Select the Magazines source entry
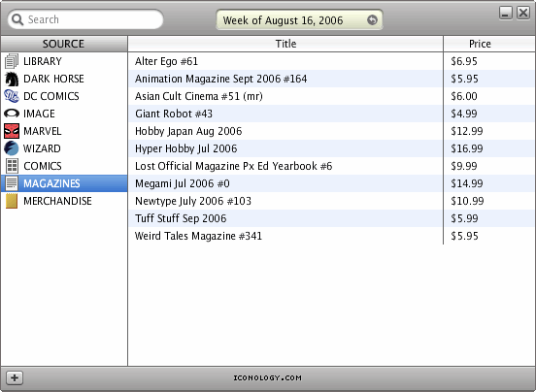The width and height of the screenshot is (536, 392). [64, 183]
